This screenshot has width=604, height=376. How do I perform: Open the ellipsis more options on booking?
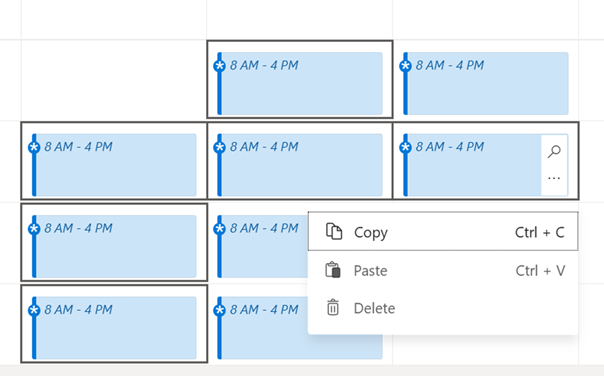(554, 178)
